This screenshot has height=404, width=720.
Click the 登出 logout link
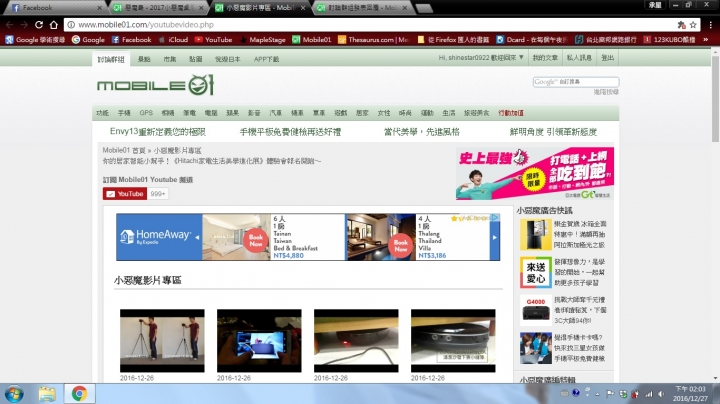point(608,58)
